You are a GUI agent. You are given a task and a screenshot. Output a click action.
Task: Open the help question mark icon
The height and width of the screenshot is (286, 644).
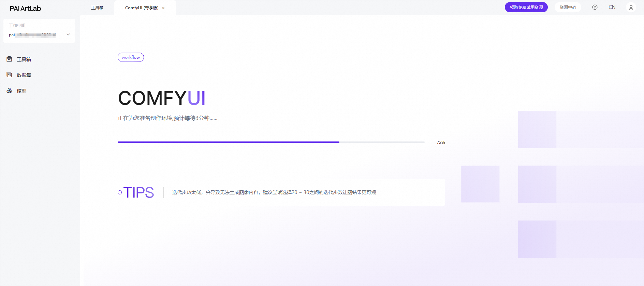pyautogui.click(x=595, y=7)
